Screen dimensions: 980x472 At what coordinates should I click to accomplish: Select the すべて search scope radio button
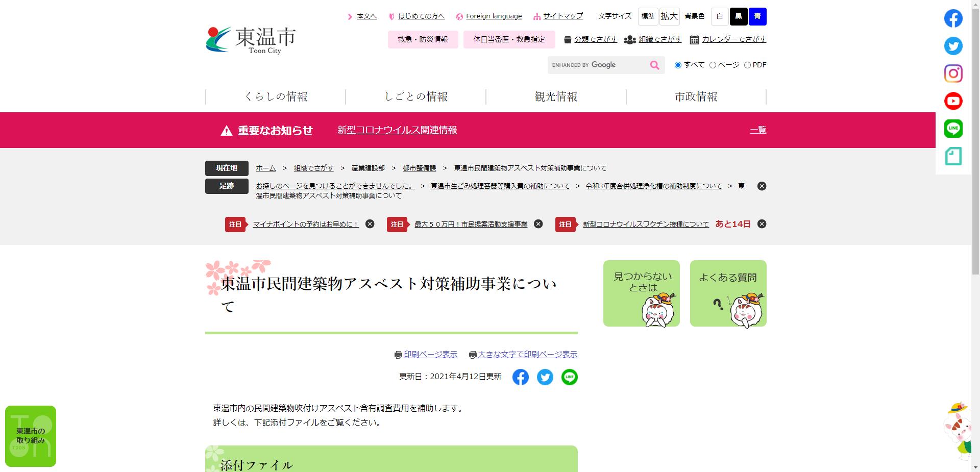pos(678,65)
